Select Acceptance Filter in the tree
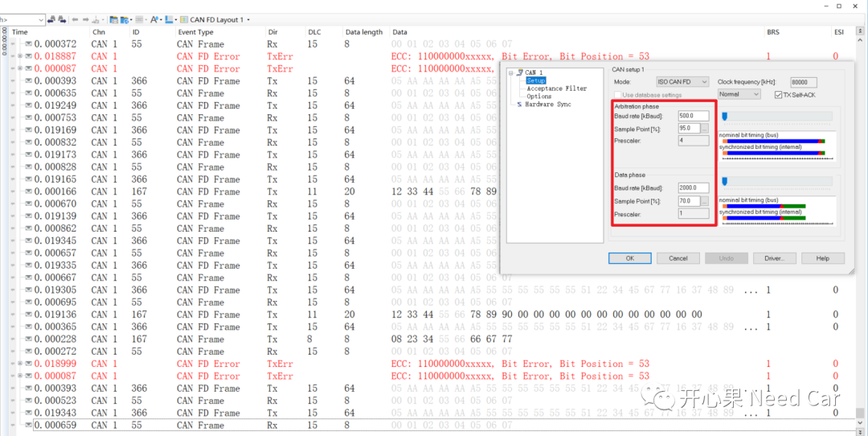Image resolution: width=868 pixels, height=436 pixels. coord(556,88)
